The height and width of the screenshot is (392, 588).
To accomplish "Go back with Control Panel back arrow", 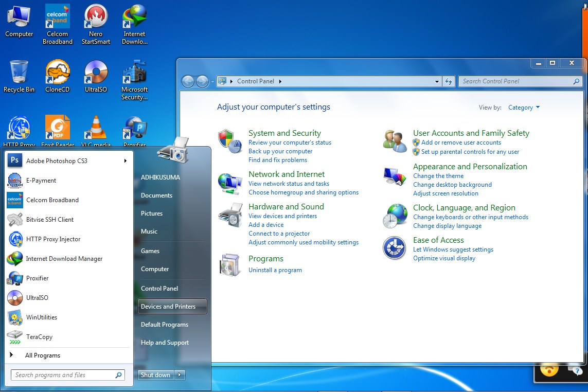I will 188,81.
